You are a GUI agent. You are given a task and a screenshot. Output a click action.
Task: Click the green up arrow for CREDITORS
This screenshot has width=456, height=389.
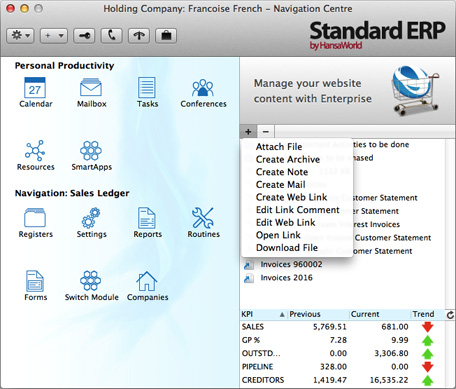427,380
